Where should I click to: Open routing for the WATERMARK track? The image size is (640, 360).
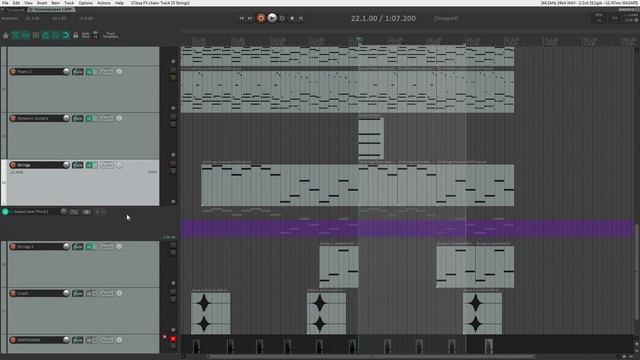(x=78, y=340)
